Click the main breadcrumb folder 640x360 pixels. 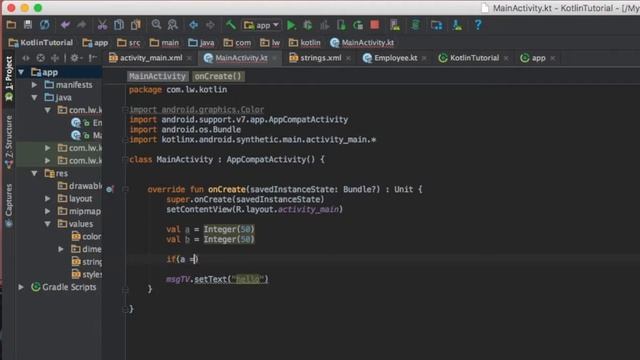click(164, 42)
